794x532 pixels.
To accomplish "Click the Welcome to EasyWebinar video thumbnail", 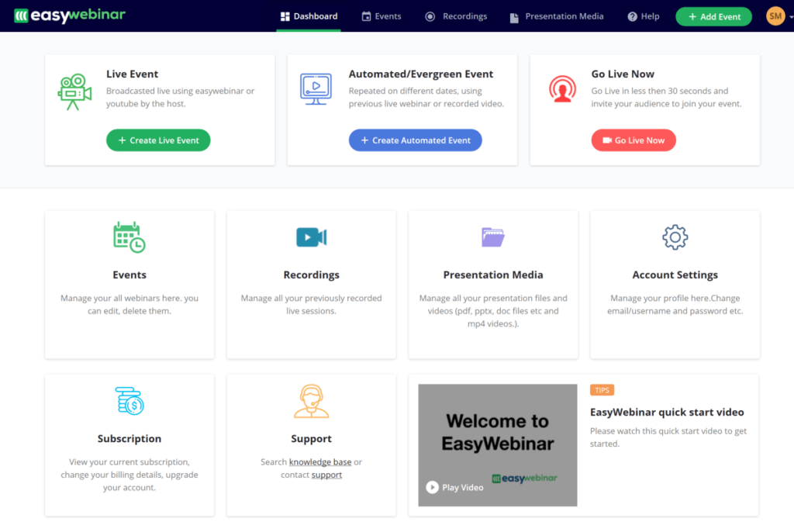I will (x=497, y=444).
